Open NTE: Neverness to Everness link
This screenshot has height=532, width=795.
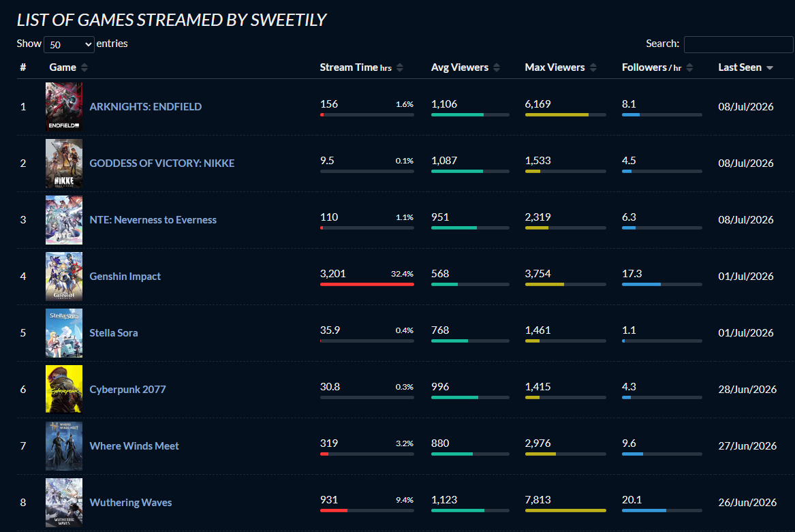153,219
